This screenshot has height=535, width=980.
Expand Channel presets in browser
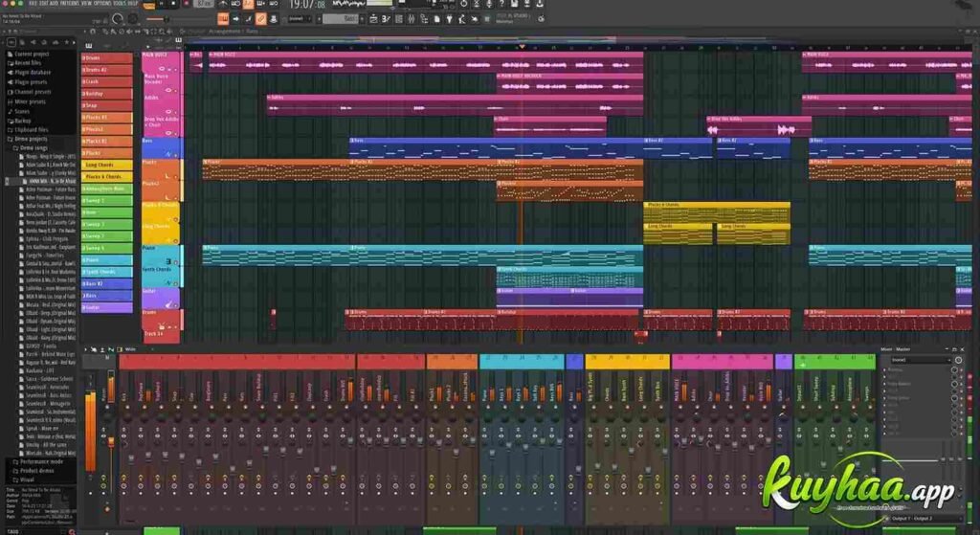(32, 92)
